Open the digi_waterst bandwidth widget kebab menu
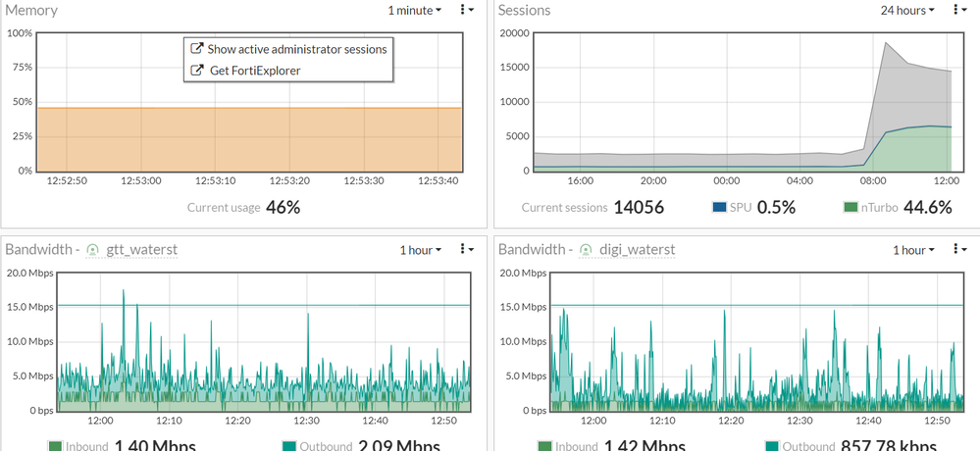 click(959, 249)
